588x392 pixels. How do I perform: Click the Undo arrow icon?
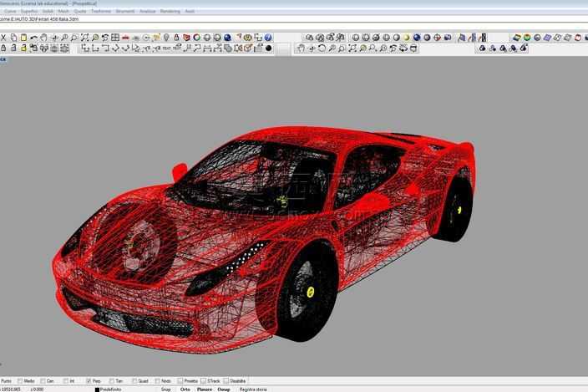click(33, 38)
